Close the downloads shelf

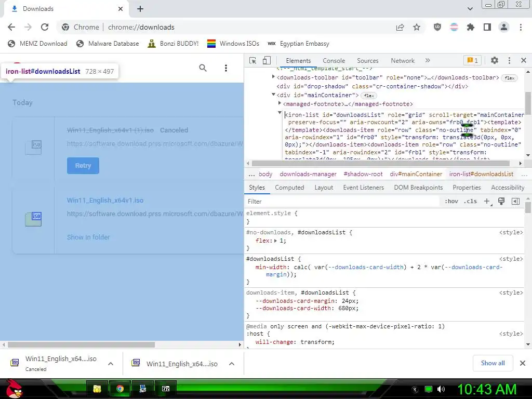pos(523,363)
